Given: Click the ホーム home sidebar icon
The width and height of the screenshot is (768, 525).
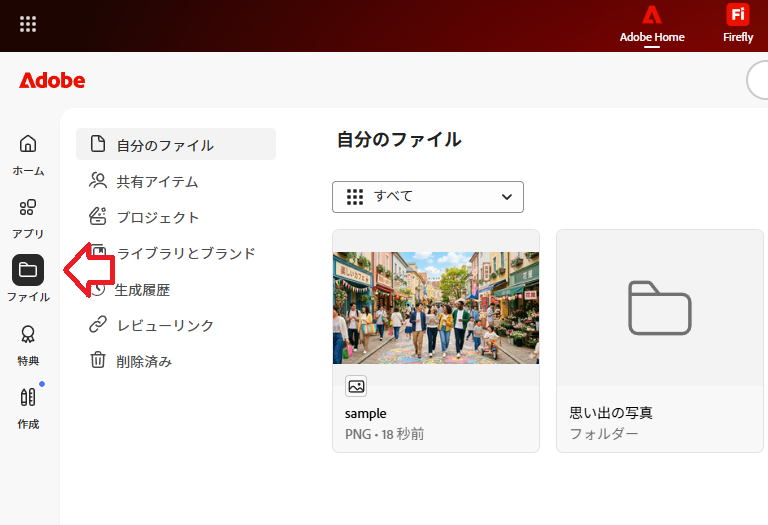Looking at the screenshot, I should (28, 144).
